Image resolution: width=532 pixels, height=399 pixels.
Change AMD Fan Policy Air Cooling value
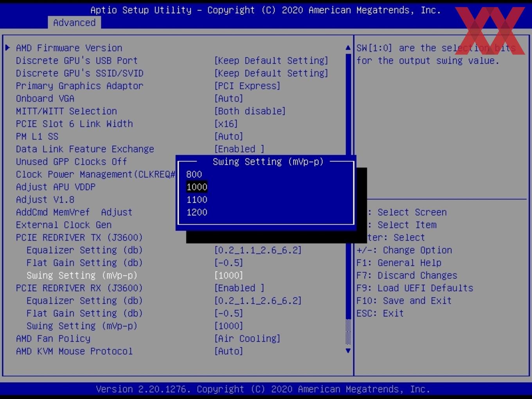[x=247, y=339]
